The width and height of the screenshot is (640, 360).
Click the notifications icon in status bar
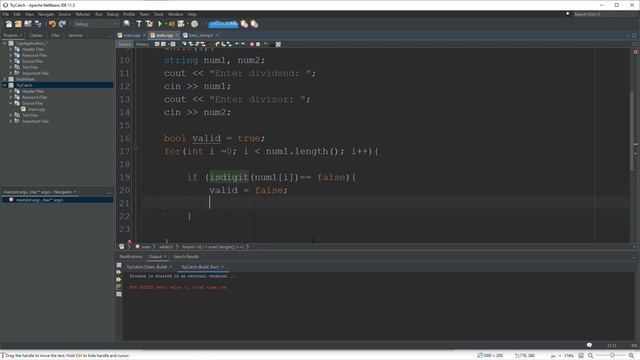[589, 345]
